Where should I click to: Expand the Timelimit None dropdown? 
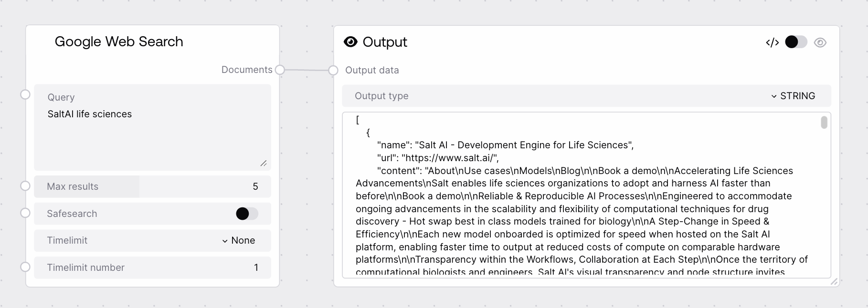pyautogui.click(x=238, y=241)
